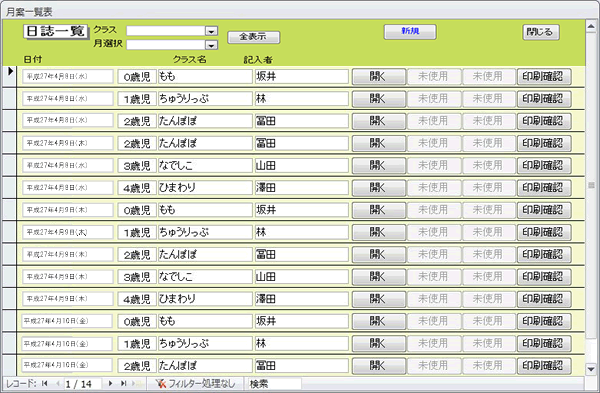Image resolution: width=600 pixels, height=393 pixels.
Task: Open the 4月8日 4歳児 ひまわり entry
Action: 379,188
